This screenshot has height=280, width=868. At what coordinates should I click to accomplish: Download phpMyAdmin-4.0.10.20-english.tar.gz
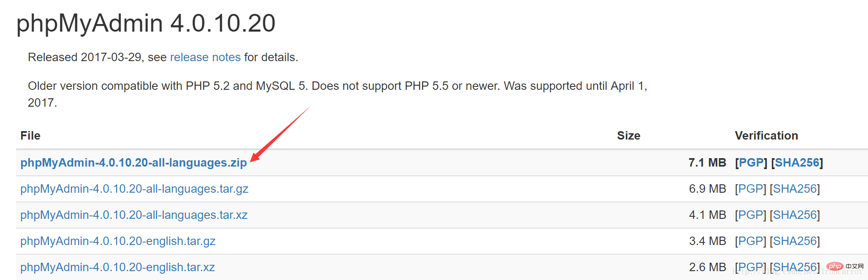pos(118,241)
